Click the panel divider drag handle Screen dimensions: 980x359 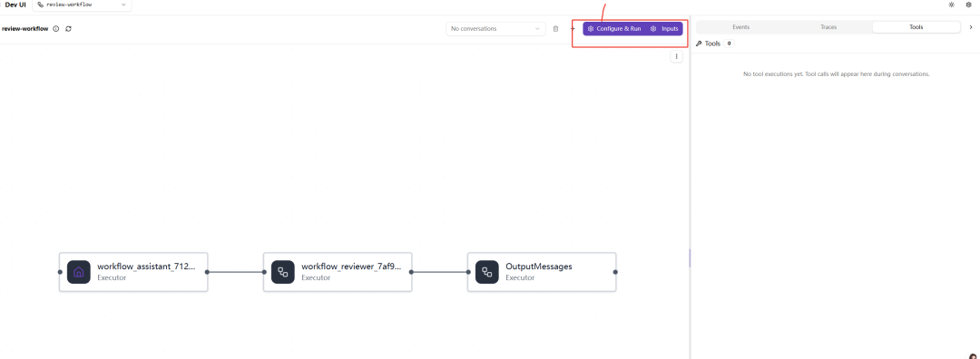(690, 257)
